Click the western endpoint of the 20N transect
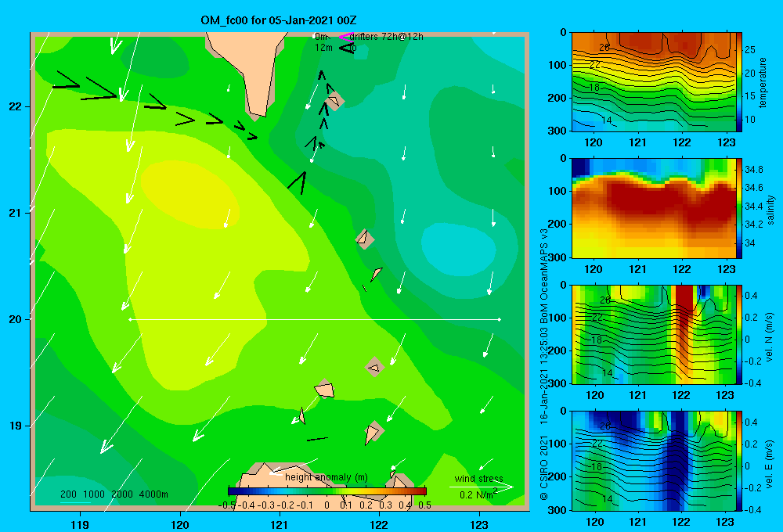Viewport: 783px width, 532px height. (130, 319)
